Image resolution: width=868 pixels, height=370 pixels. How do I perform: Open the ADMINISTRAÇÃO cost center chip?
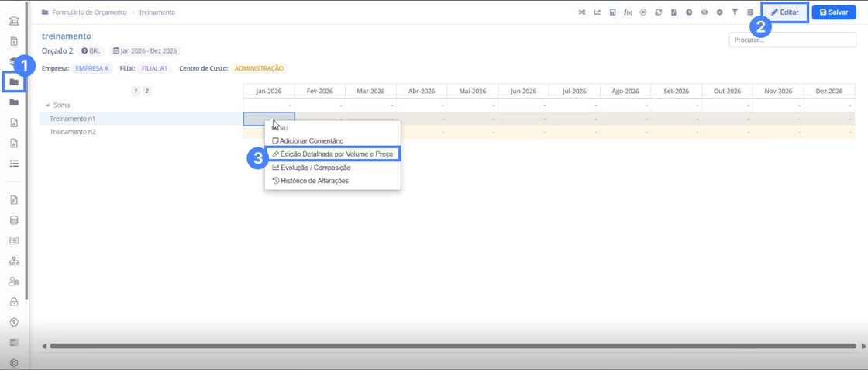point(259,69)
